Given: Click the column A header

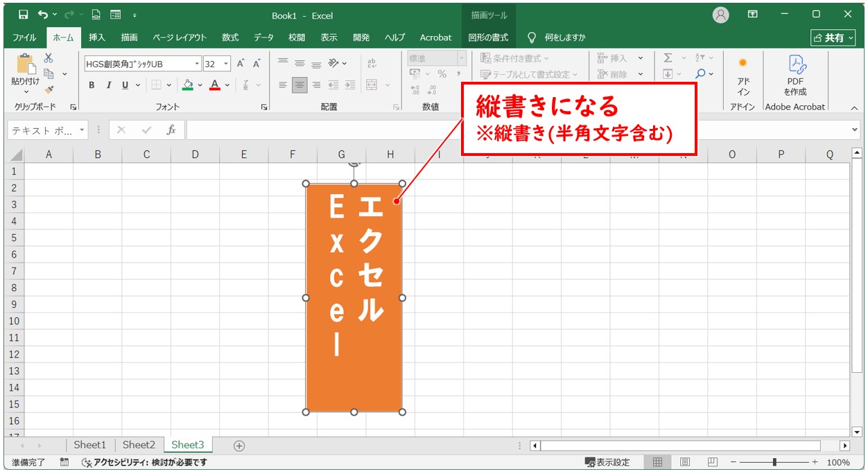Looking at the screenshot, I should pos(49,155).
